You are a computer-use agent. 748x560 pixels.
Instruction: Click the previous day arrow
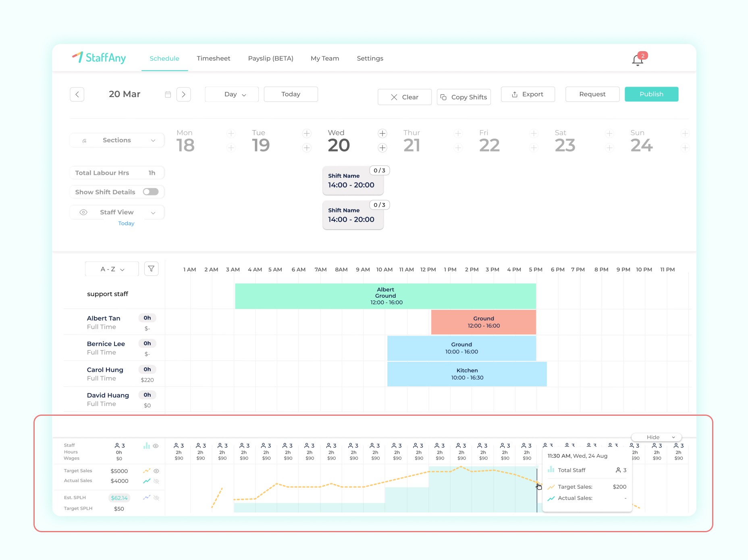tap(77, 94)
